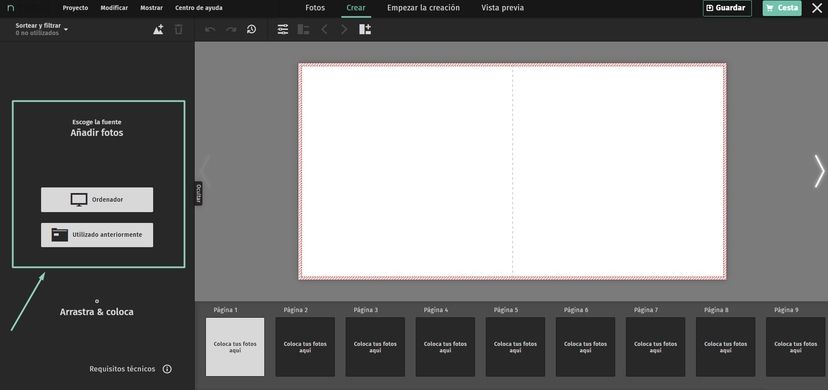Open the Mostrar menu
Image resolution: width=828 pixels, height=390 pixels.
pos(152,8)
